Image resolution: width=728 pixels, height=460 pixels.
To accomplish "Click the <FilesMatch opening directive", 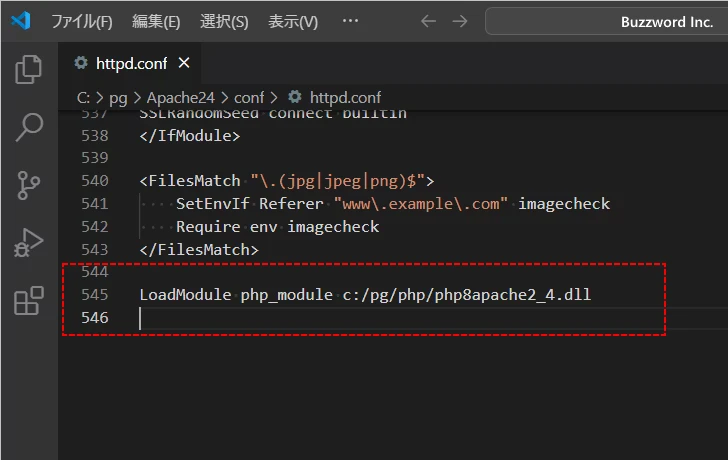I will point(190,181).
